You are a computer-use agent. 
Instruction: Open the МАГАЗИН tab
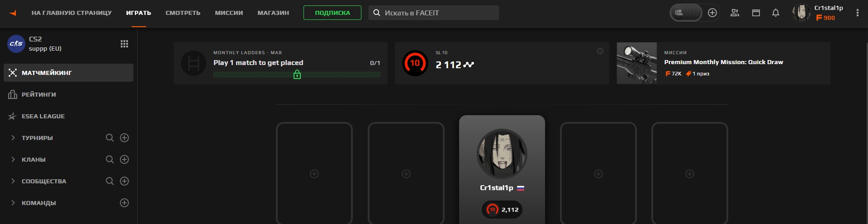click(273, 13)
